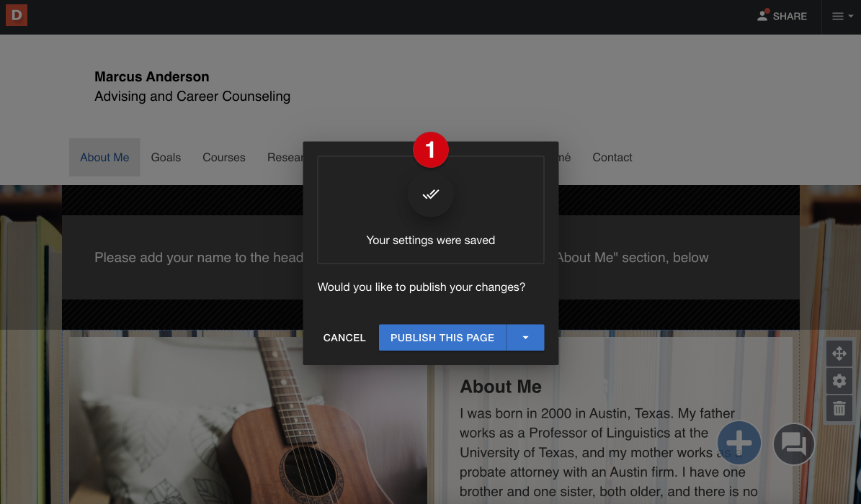Click the blue add content plus button
Viewport: 861px width, 504px height.
tap(739, 443)
